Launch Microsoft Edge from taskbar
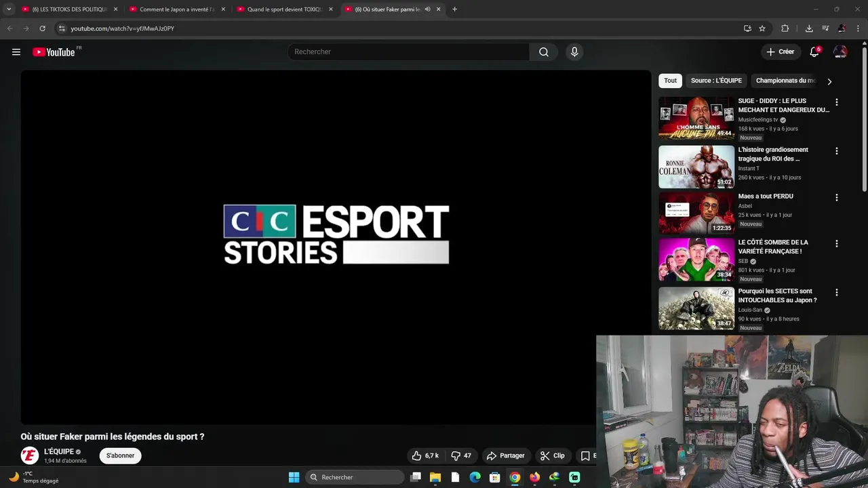 coord(475,477)
